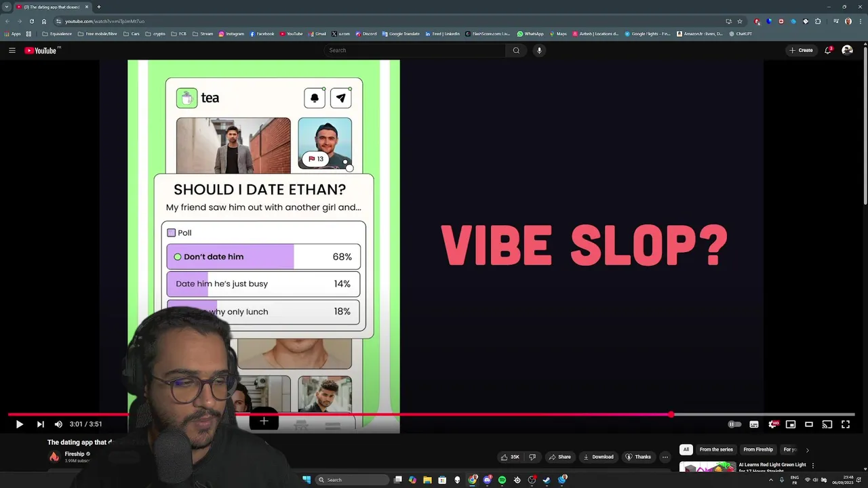The height and width of the screenshot is (488, 868).
Task: Open the Create button
Action: click(x=801, y=50)
